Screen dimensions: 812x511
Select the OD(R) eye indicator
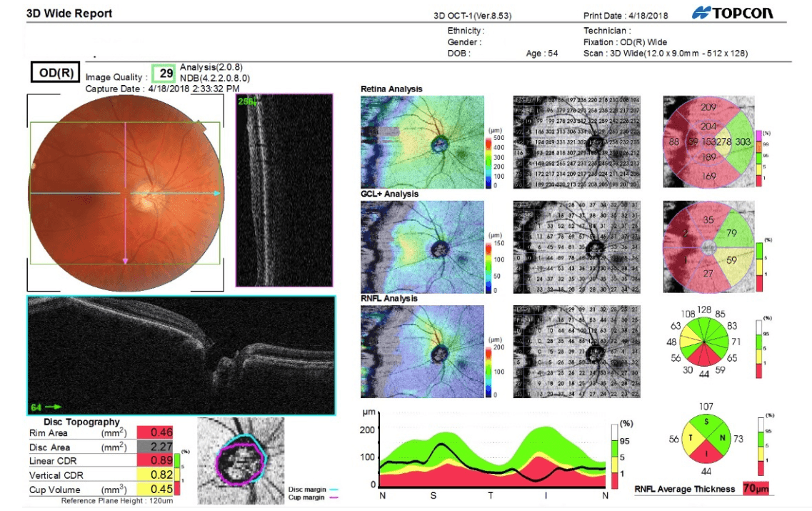pyautogui.click(x=54, y=70)
